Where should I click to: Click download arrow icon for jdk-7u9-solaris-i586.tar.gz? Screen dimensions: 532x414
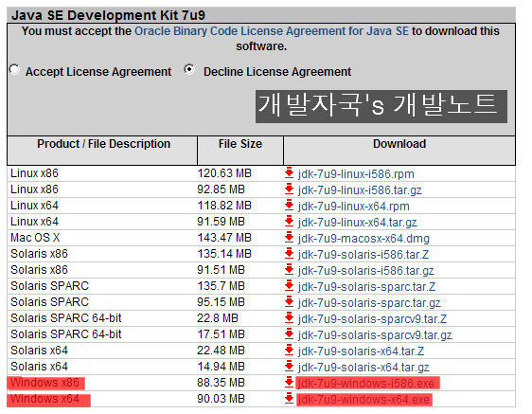point(289,270)
